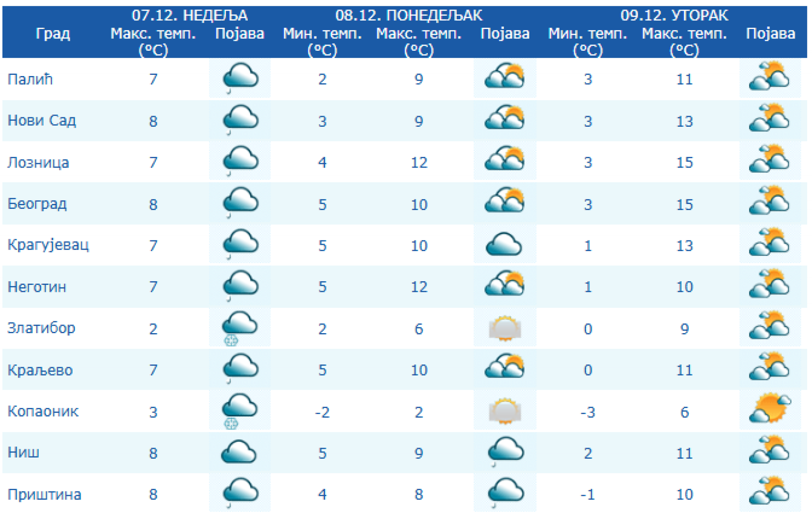This screenshot has height=513, width=812.
Task: Click Копаоник Tuesday minimum temperature -3
Action: click(x=588, y=412)
